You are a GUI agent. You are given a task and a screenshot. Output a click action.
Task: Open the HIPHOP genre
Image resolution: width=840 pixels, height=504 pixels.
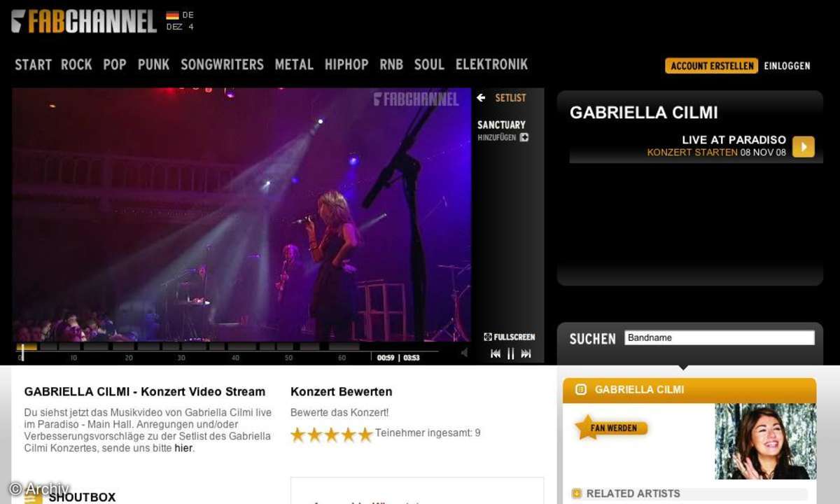[346, 64]
